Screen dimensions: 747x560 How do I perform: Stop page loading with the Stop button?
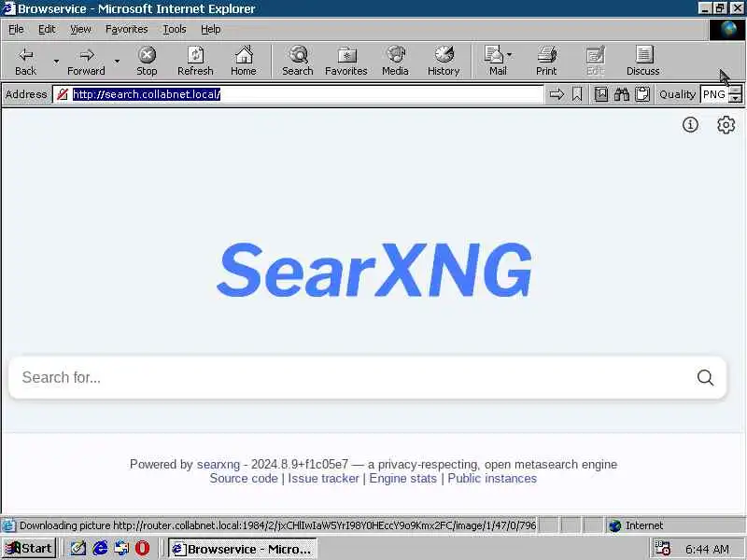(147, 61)
